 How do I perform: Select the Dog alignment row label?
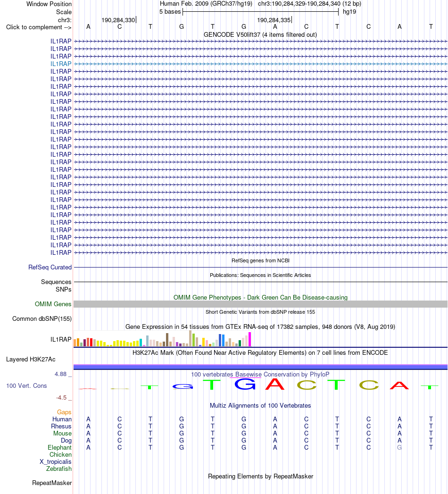66,440
